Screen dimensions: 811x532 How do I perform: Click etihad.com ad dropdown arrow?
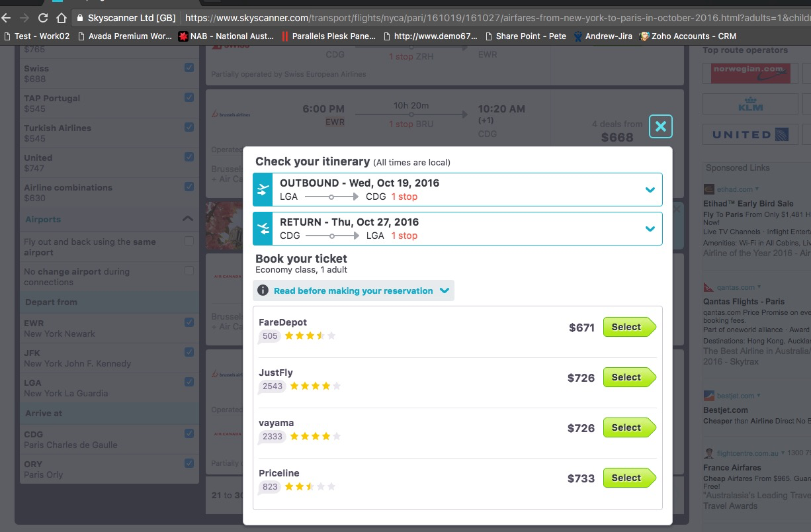coord(758,189)
